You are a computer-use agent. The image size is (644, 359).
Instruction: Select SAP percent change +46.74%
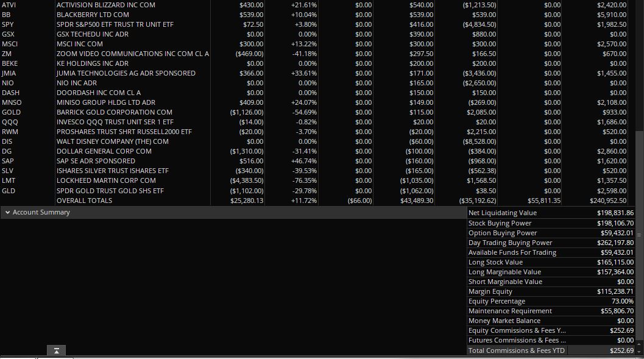[x=304, y=161]
